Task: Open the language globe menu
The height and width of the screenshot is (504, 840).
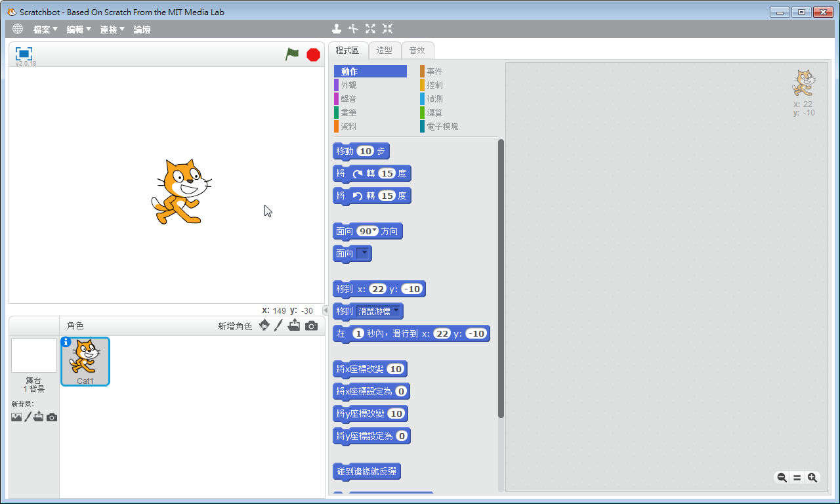Action: 18,29
